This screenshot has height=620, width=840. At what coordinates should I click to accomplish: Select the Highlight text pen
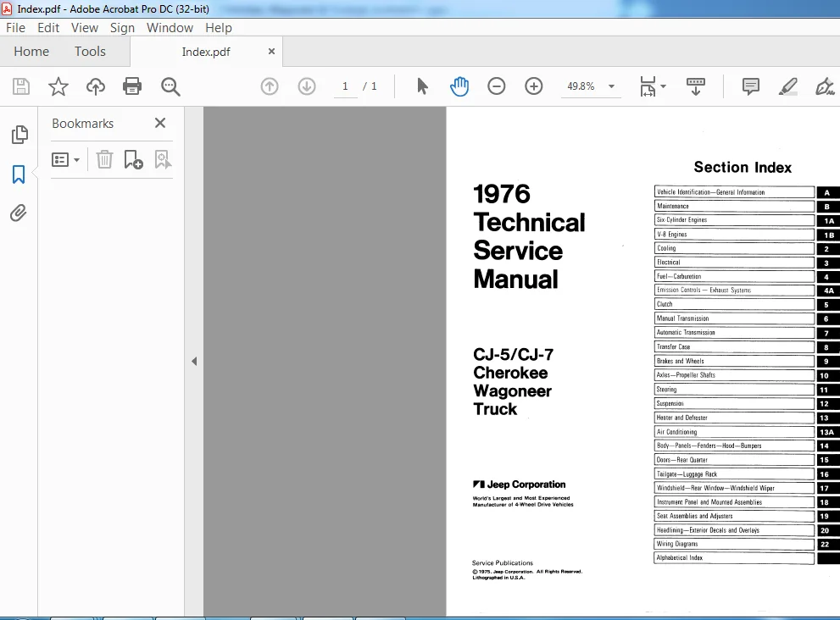787,86
